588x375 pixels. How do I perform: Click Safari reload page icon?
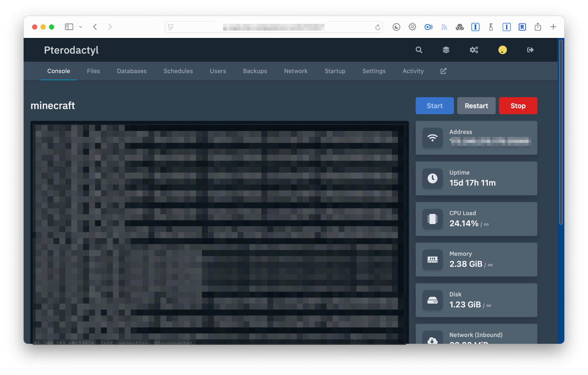(x=377, y=27)
